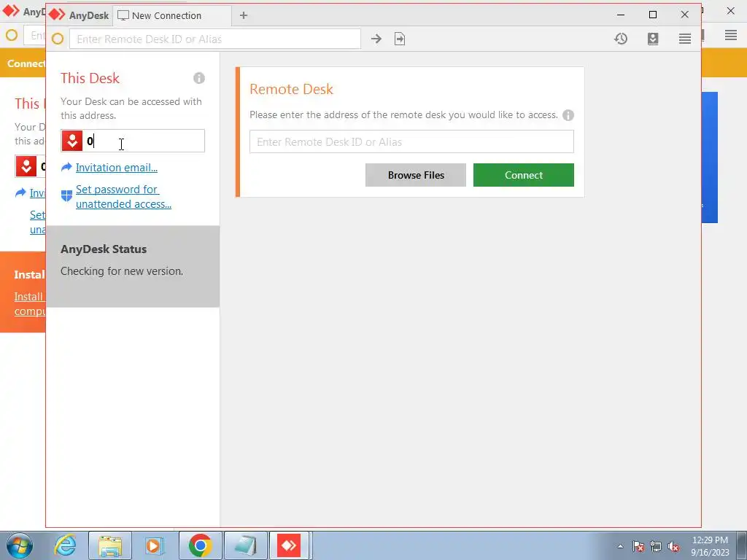The image size is (747, 560).
Task: Open the notepad app on the taskbar
Action: coord(245,545)
